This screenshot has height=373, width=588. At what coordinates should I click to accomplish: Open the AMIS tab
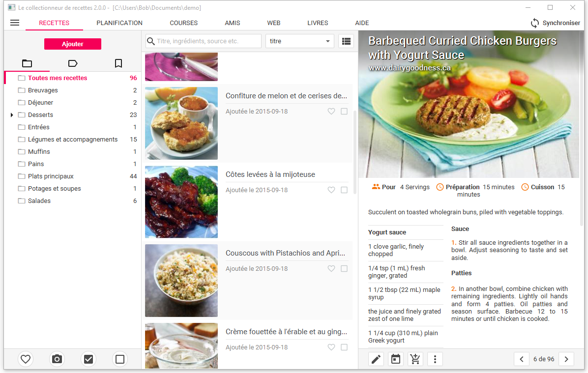[233, 23]
